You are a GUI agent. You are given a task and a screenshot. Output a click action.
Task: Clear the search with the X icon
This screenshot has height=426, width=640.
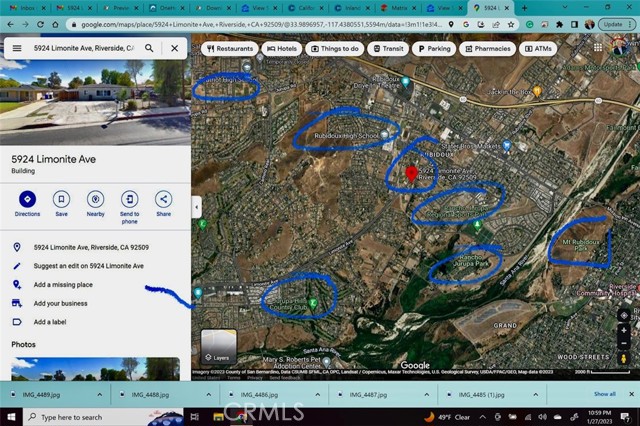click(x=175, y=48)
